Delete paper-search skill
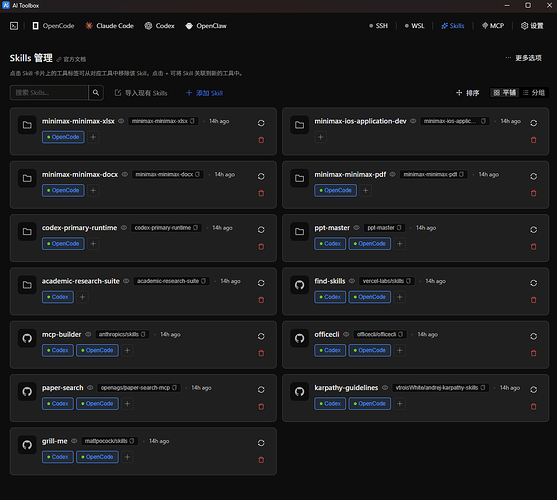Screen dimensions: 557x500 [x=261, y=406]
